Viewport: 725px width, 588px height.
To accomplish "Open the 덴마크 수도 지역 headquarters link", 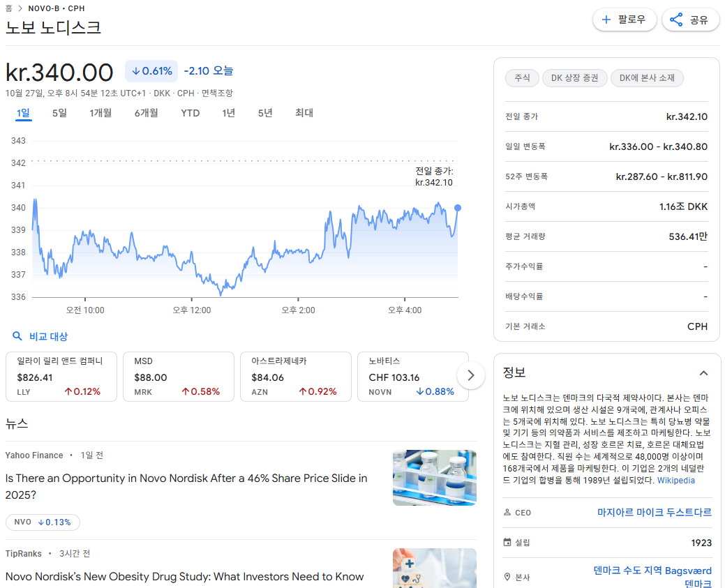I will pyautogui.click(x=652, y=577).
